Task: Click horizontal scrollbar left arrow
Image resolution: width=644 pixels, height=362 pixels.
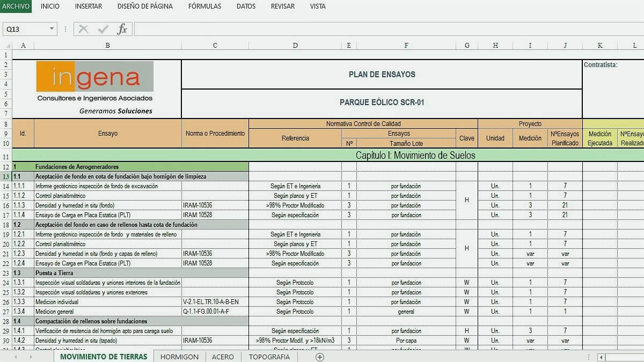Action: pos(602,357)
